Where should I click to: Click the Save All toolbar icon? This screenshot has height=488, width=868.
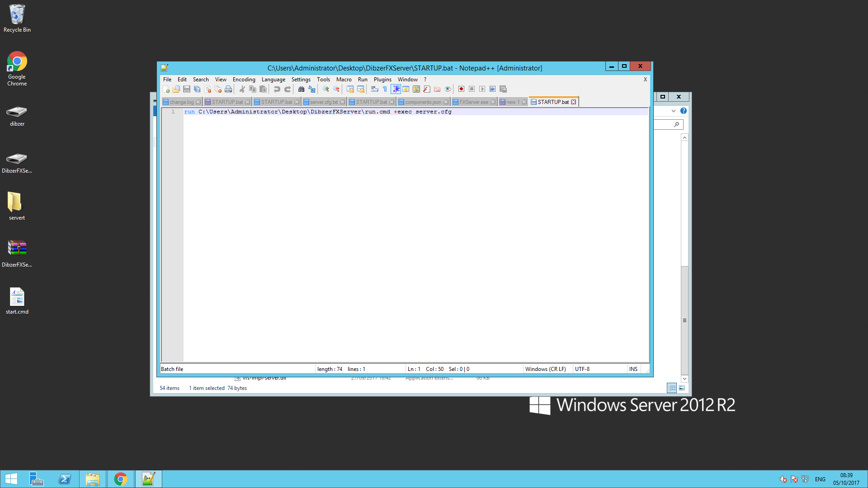coord(197,89)
